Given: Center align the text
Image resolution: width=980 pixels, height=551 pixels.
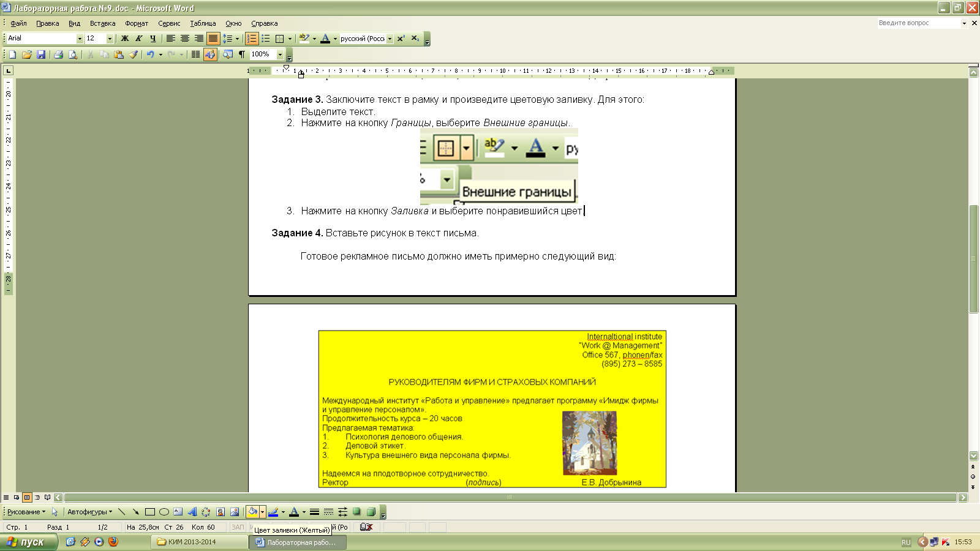Looking at the screenshot, I should pyautogui.click(x=185, y=39).
